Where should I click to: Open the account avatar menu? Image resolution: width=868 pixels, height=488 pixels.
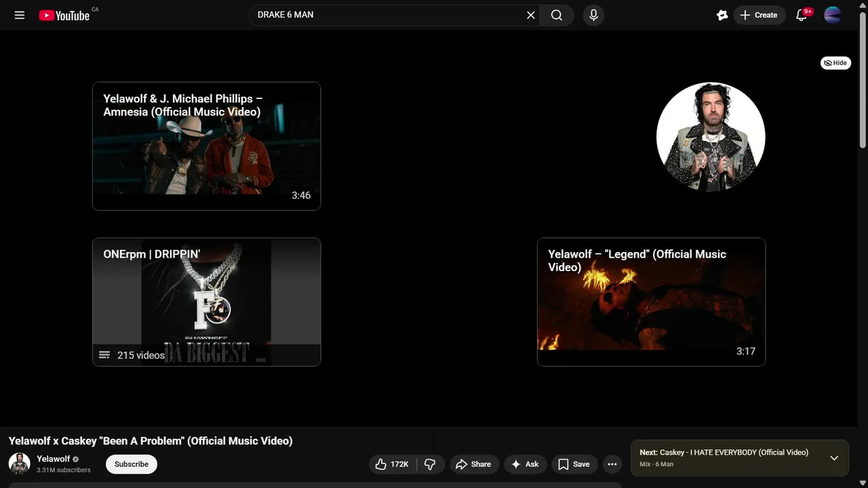coord(833,15)
